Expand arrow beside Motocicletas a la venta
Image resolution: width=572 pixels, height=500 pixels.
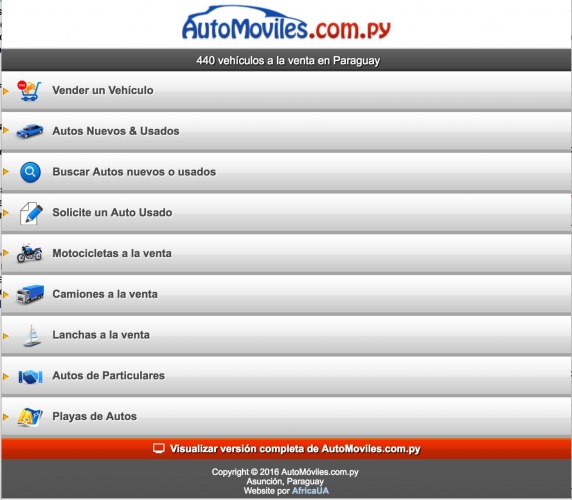coord(6,252)
